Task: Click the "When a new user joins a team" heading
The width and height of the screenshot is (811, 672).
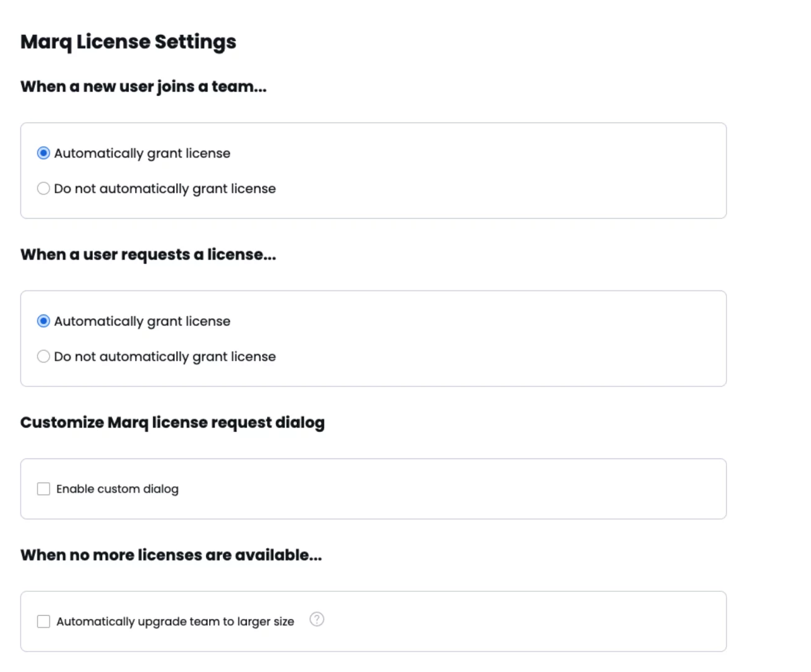Action: point(143,87)
